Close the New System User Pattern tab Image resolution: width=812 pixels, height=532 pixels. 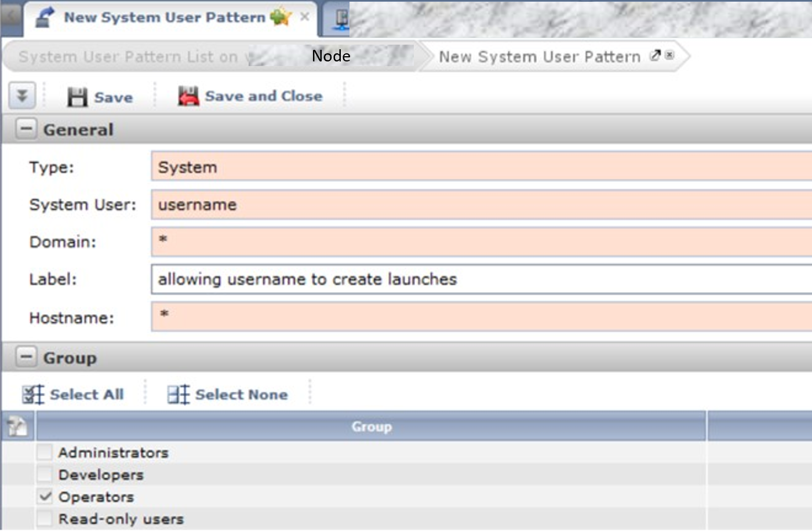pyautogui.click(x=305, y=17)
